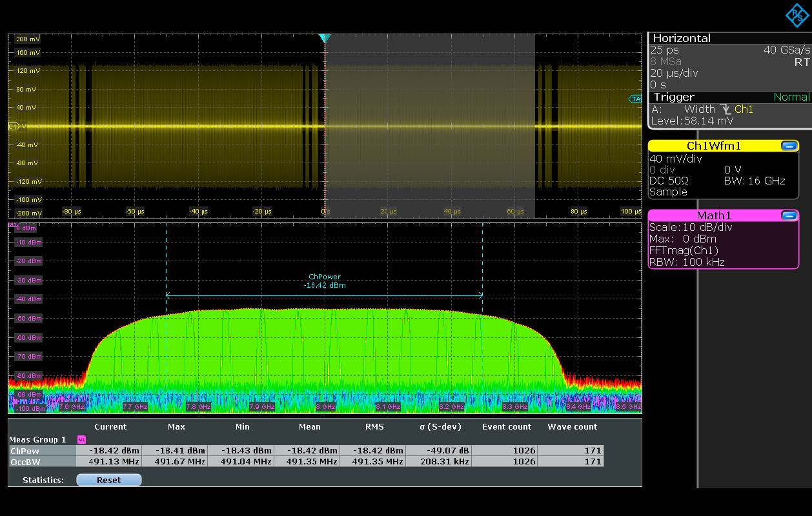Open the Horizontal settings panel

coord(681,38)
